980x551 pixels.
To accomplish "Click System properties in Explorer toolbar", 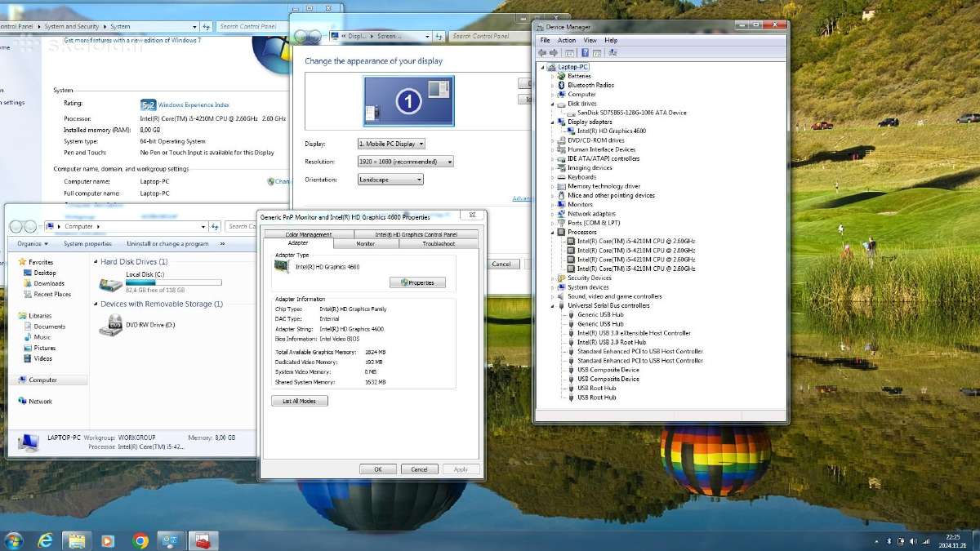I will pyautogui.click(x=87, y=243).
